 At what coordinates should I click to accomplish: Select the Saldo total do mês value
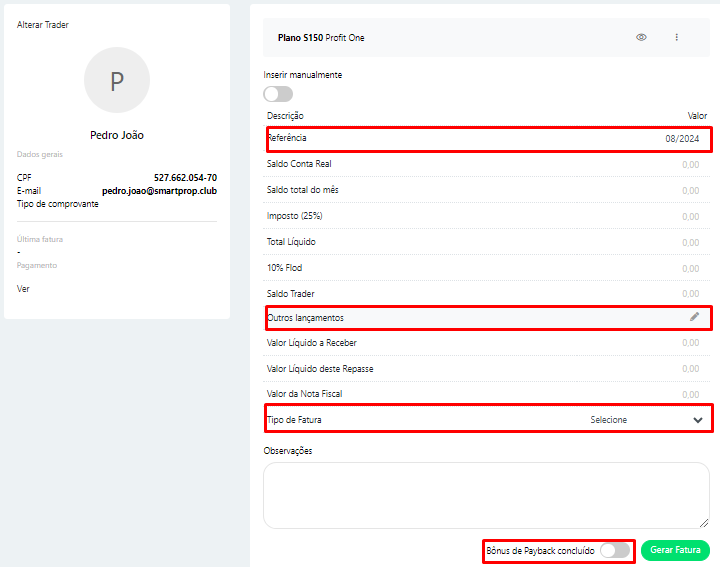click(x=690, y=190)
